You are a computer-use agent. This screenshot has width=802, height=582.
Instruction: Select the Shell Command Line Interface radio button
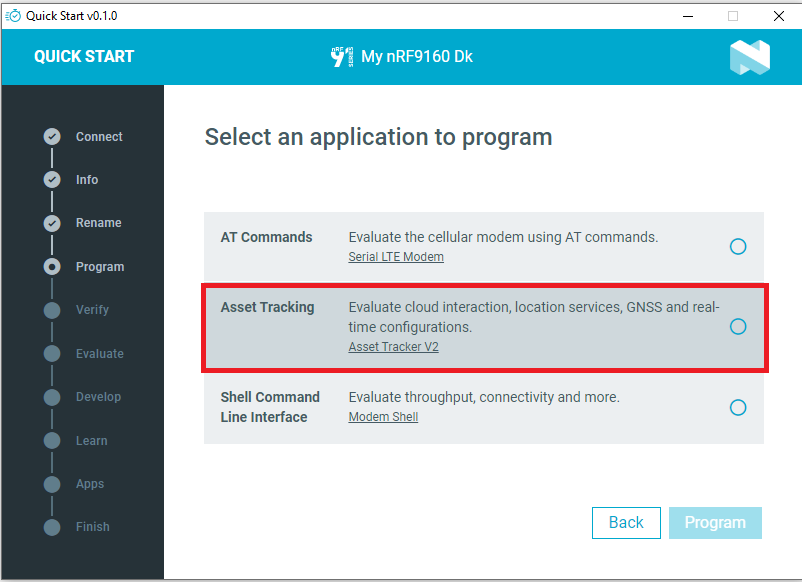pyautogui.click(x=738, y=407)
